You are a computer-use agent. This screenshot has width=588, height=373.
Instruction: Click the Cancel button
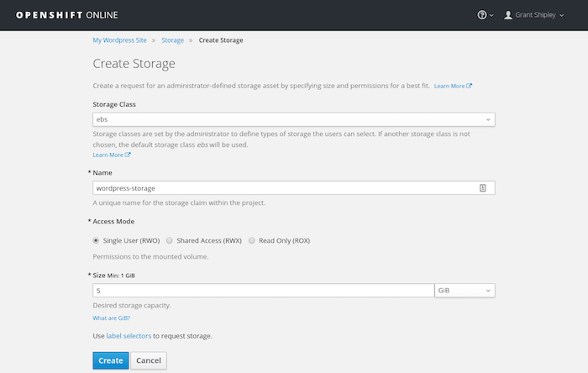pyautogui.click(x=148, y=360)
